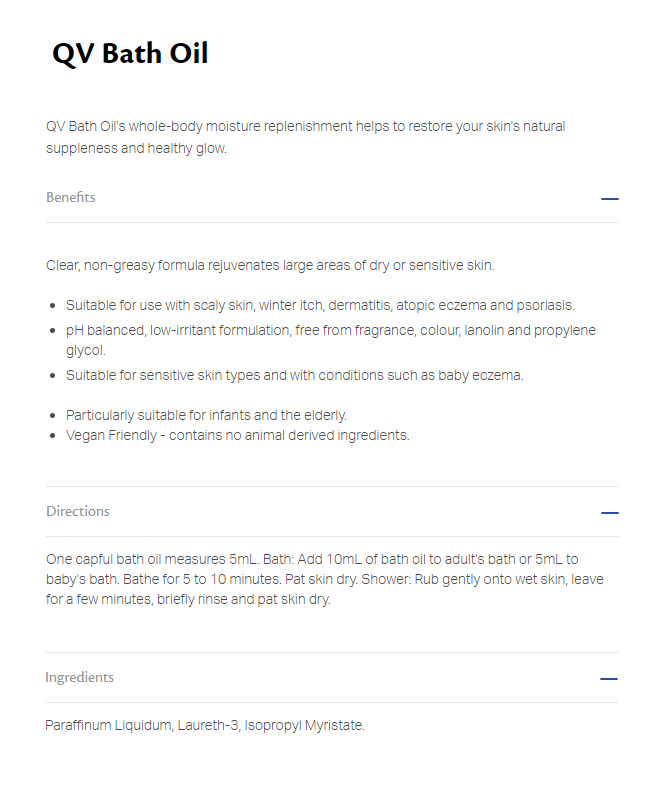Click the 'Clear, non-greasy formula' sentence

tap(270, 265)
